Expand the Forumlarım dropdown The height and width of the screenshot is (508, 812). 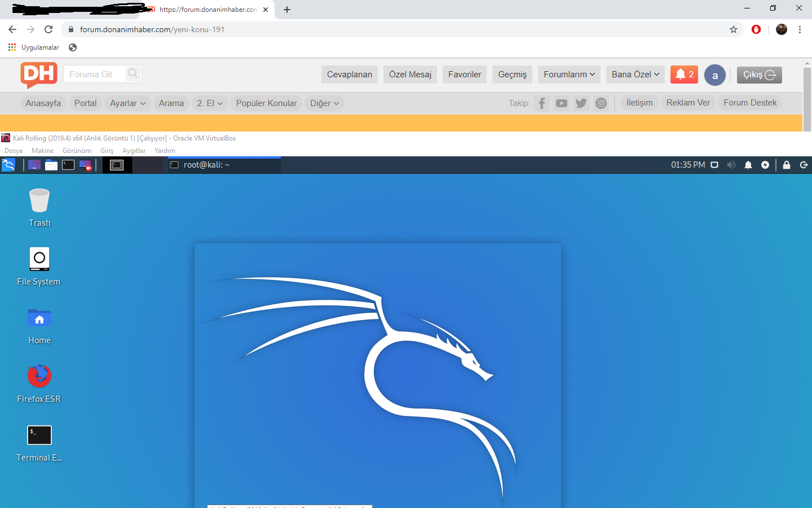tap(569, 75)
